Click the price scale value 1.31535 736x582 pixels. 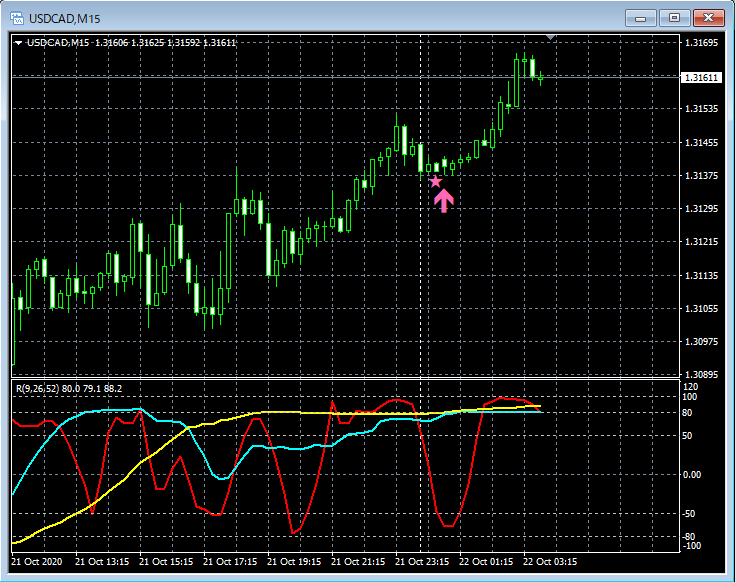(x=701, y=109)
